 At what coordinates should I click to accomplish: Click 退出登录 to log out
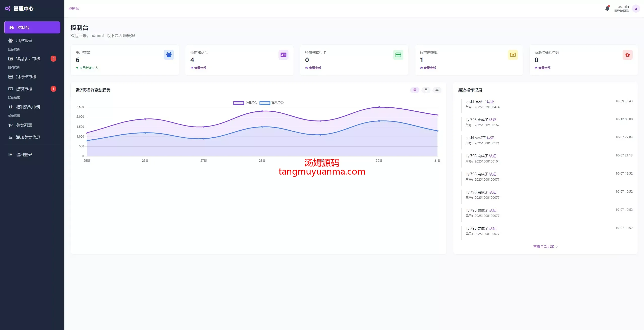tap(24, 155)
